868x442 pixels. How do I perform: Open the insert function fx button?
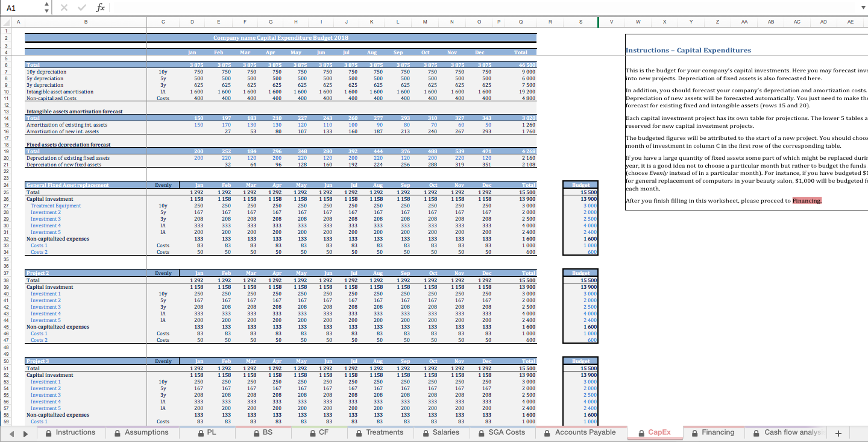point(101,7)
